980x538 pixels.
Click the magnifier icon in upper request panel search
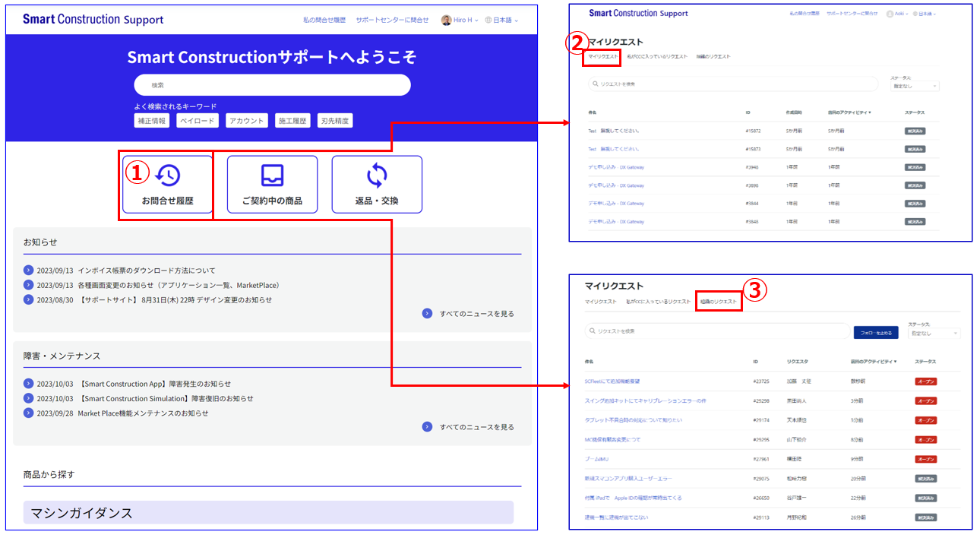pos(595,84)
